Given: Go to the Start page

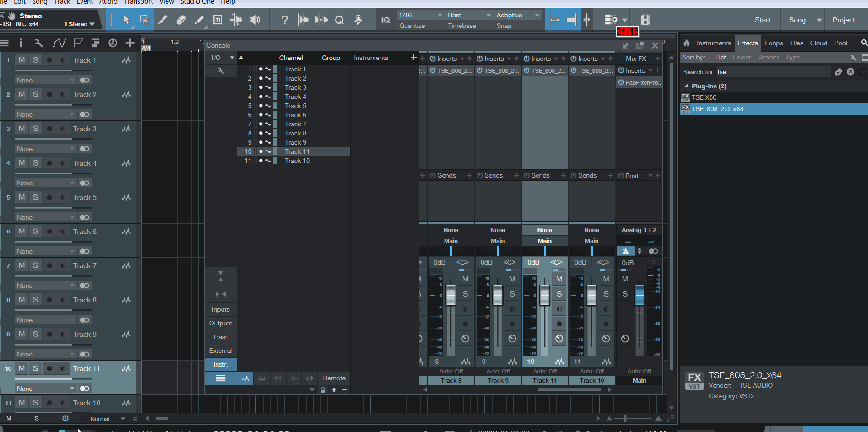Looking at the screenshot, I should 762,20.
